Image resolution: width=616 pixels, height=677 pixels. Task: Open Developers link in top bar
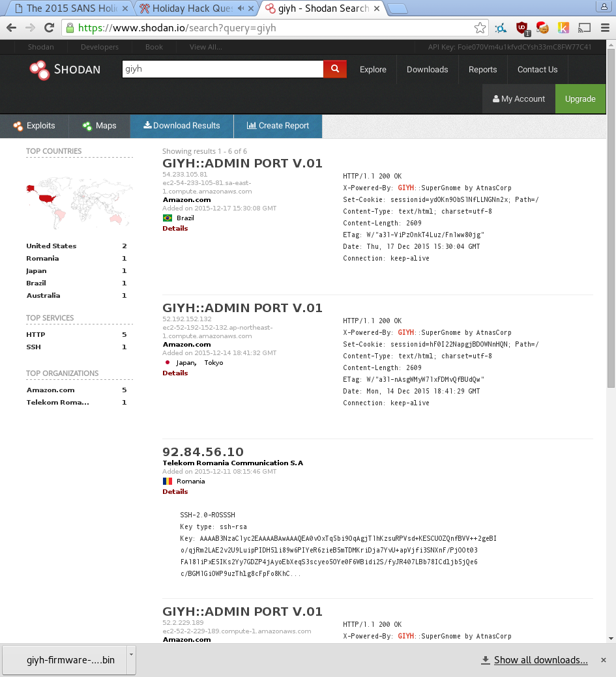(x=99, y=47)
